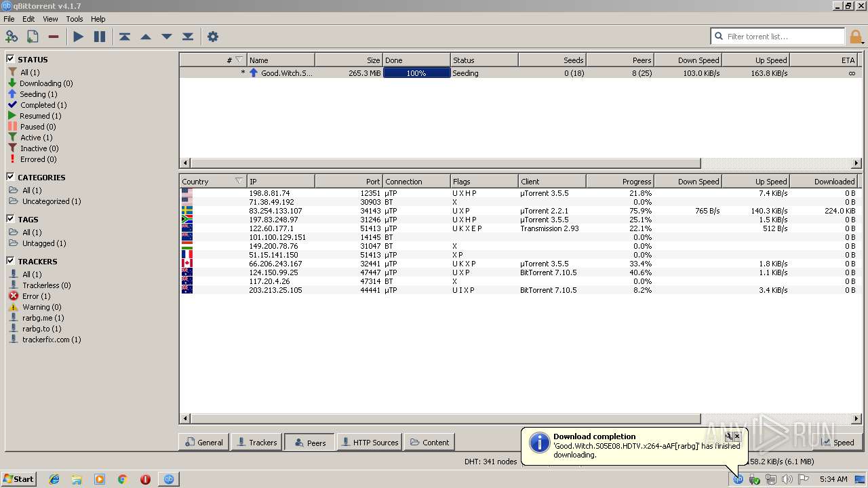Screen dimensions: 868x488
Task: Sort torrents by Size column header
Action: [349, 60]
